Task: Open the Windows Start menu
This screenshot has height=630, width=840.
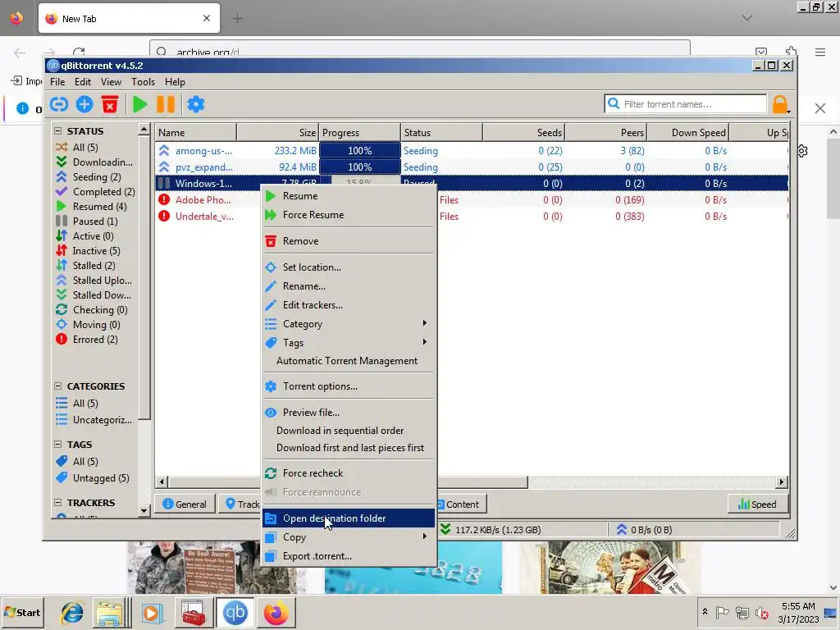Action: click(22, 612)
